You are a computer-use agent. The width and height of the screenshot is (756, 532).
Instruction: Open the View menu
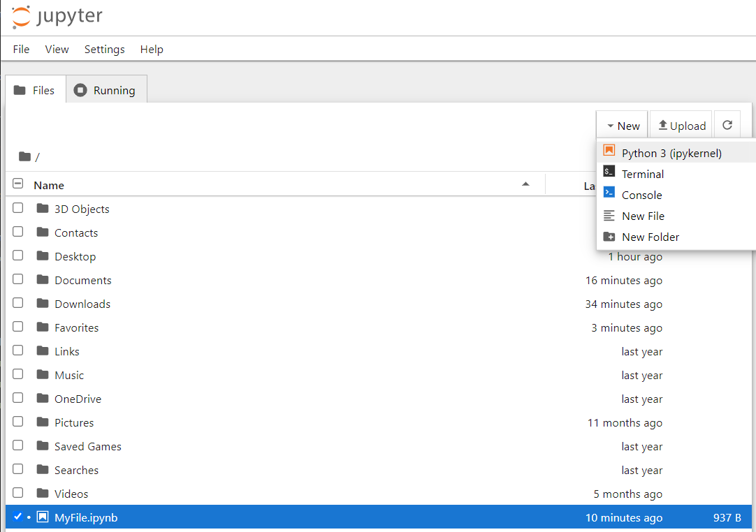(x=57, y=49)
